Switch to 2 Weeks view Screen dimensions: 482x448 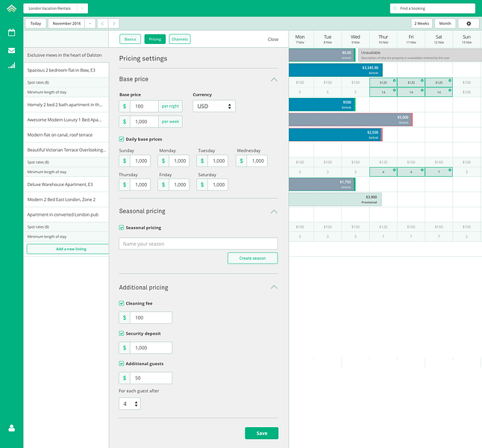click(422, 23)
